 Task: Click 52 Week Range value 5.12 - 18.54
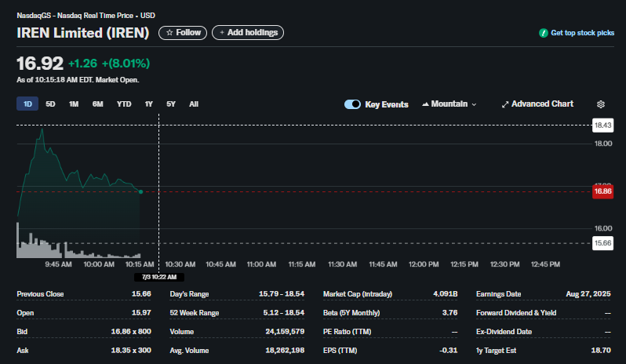tap(283, 313)
